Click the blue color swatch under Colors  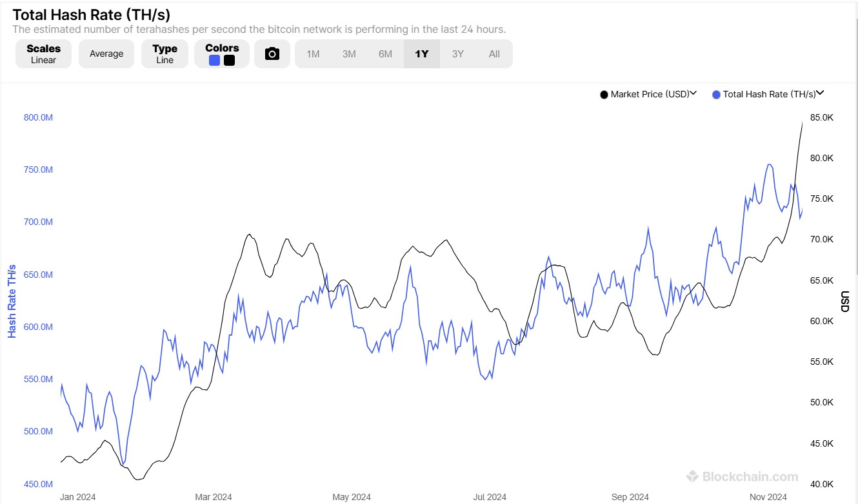[214, 61]
